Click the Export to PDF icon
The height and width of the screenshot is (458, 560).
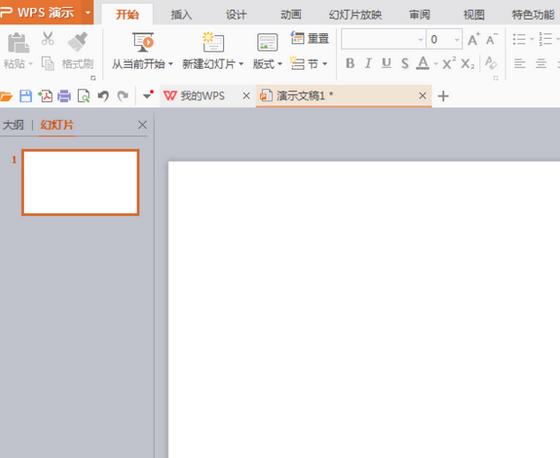tap(45, 96)
